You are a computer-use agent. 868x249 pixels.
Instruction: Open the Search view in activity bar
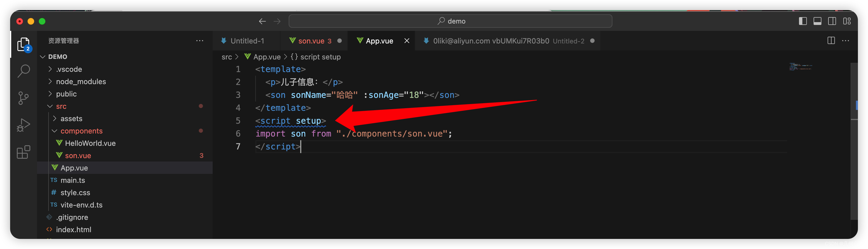click(24, 71)
